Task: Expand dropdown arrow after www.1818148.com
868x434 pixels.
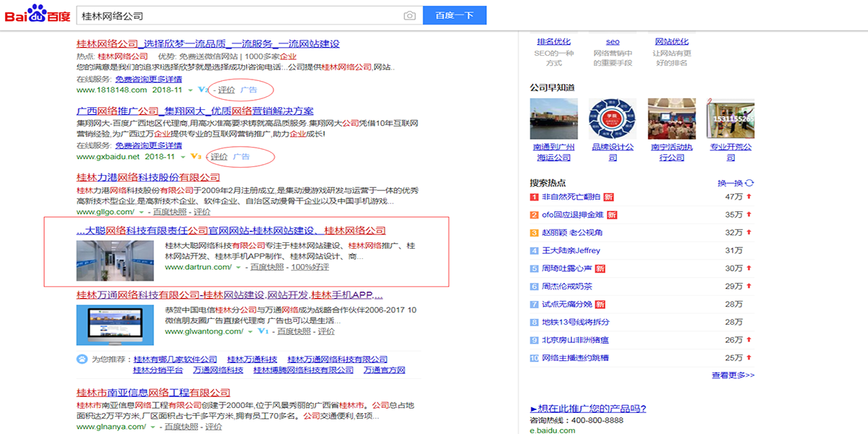Action: click(190, 90)
